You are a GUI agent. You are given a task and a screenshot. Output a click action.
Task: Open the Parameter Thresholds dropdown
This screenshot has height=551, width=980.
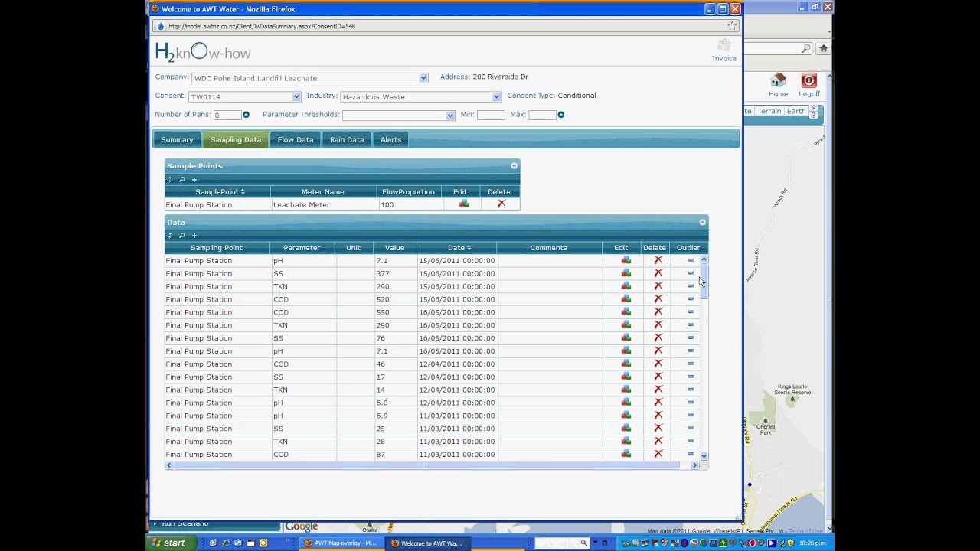pos(449,116)
